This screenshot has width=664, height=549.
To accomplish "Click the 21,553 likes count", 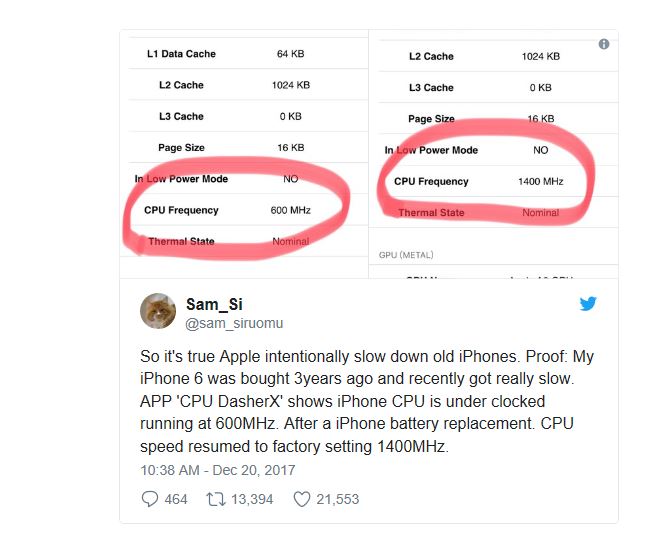I will [337, 499].
